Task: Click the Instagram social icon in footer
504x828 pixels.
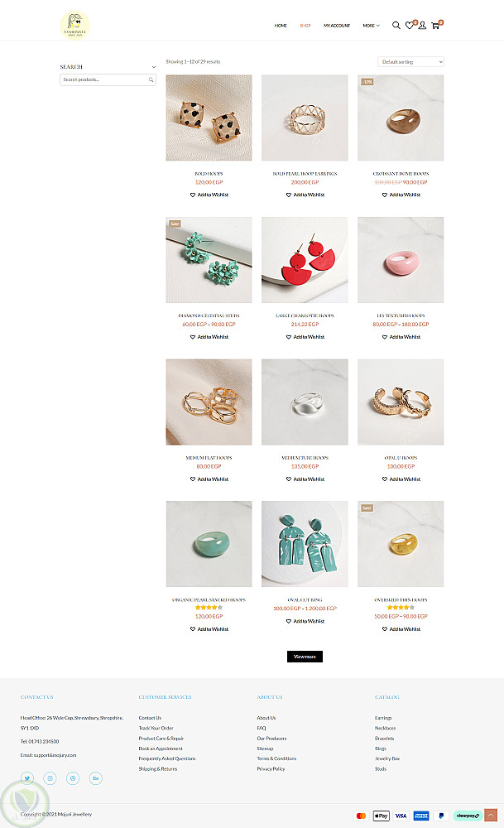Action: 50,777
